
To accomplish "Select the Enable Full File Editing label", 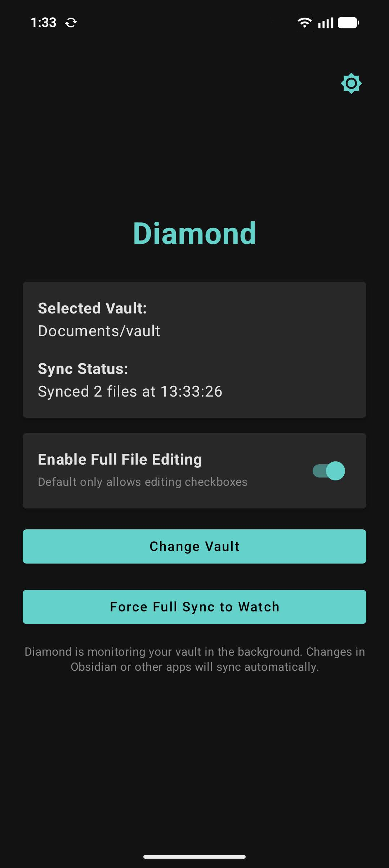I will [x=120, y=459].
